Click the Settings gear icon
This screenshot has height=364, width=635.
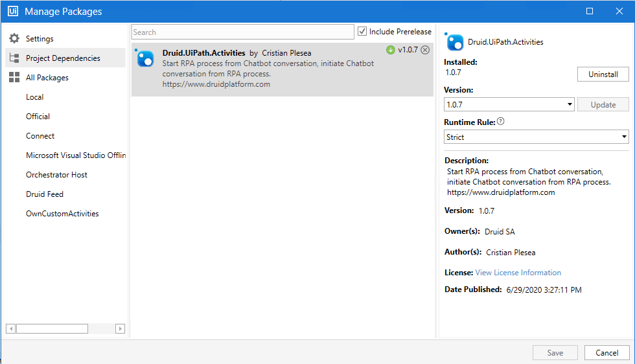click(14, 39)
